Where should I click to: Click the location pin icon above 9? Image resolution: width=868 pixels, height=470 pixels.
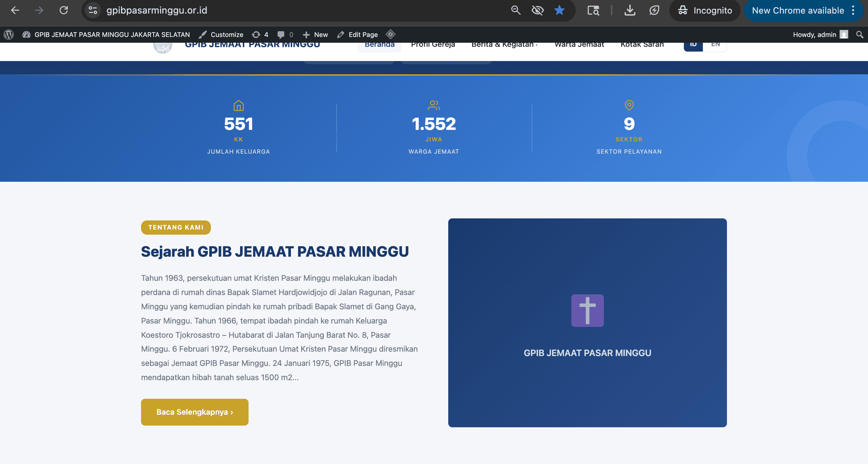(x=629, y=105)
